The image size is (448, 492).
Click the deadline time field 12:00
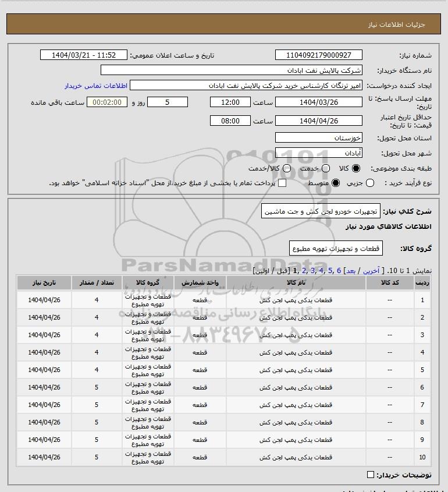click(230, 102)
